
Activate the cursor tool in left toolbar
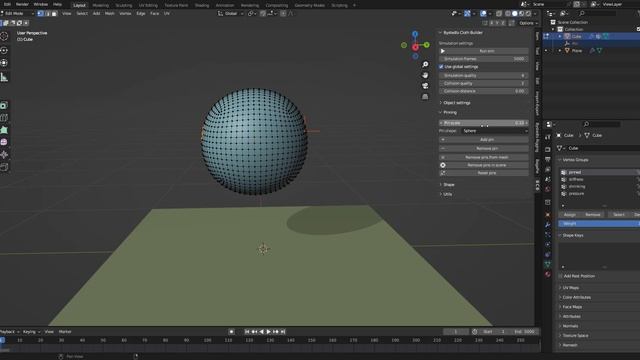pyautogui.click(x=4, y=36)
